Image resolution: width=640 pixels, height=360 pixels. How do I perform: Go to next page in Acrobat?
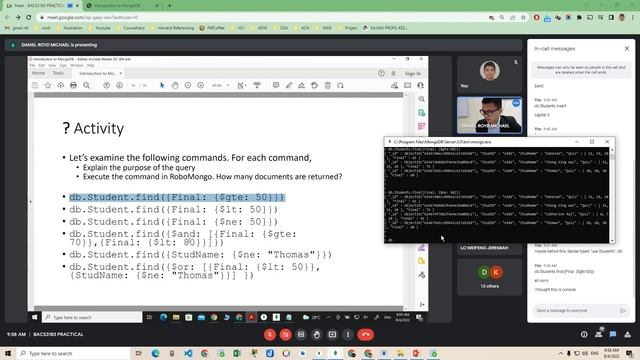pos(119,85)
